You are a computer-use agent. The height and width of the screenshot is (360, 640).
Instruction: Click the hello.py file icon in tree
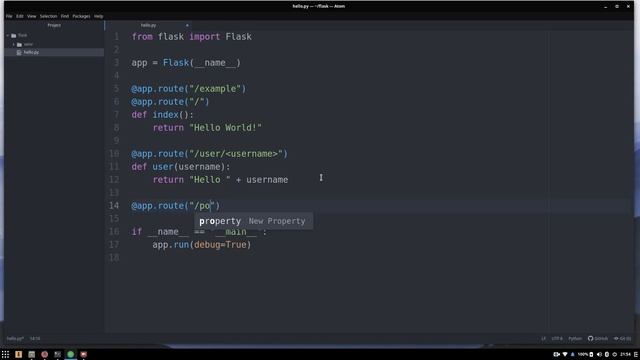tap(19, 52)
